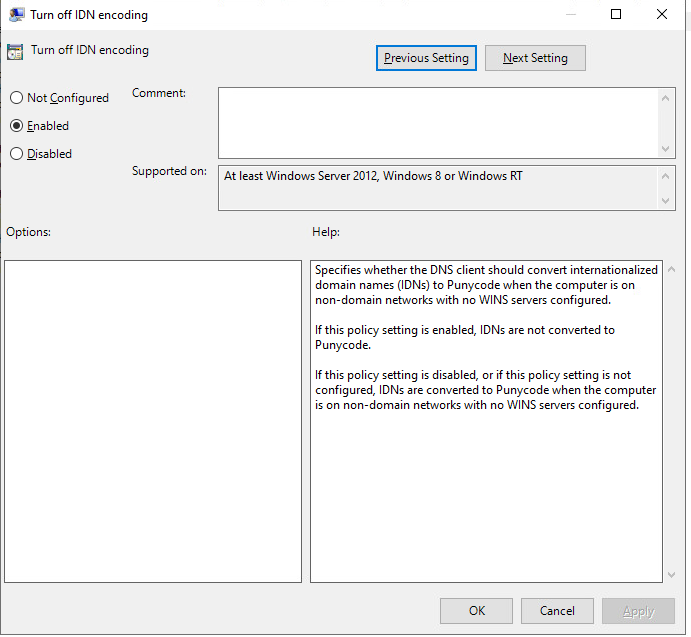This screenshot has width=691, height=637.
Task: Focus the Comment text box
Action: pyautogui.click(x=438, y=122)
